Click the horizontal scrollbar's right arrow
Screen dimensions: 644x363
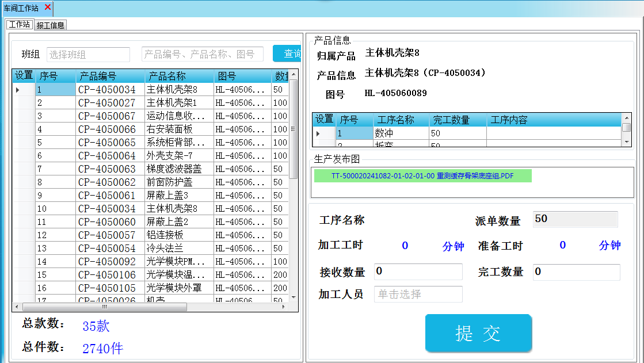[284, 307]
